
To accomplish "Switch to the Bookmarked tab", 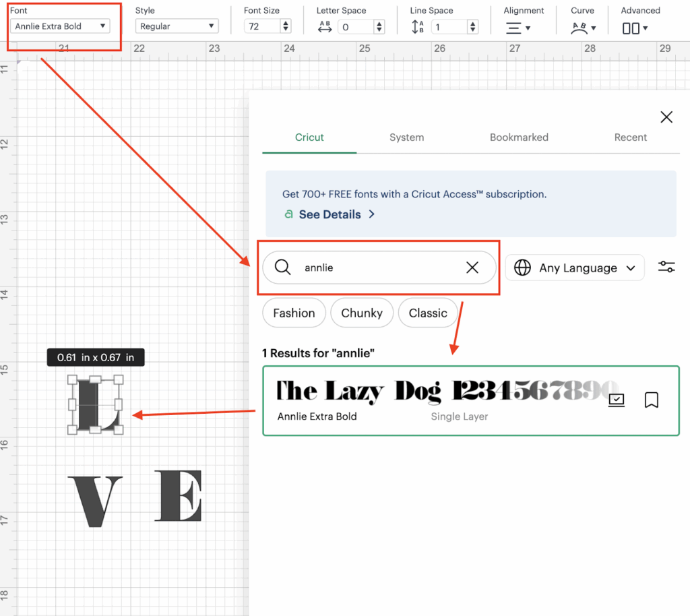I will click(x=519, y=137).
